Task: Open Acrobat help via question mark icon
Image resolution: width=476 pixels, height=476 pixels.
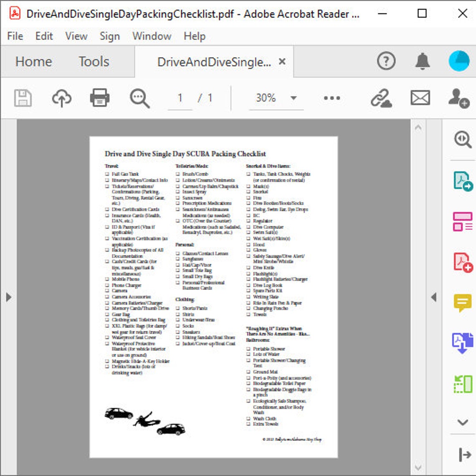Action: [385, 61]
